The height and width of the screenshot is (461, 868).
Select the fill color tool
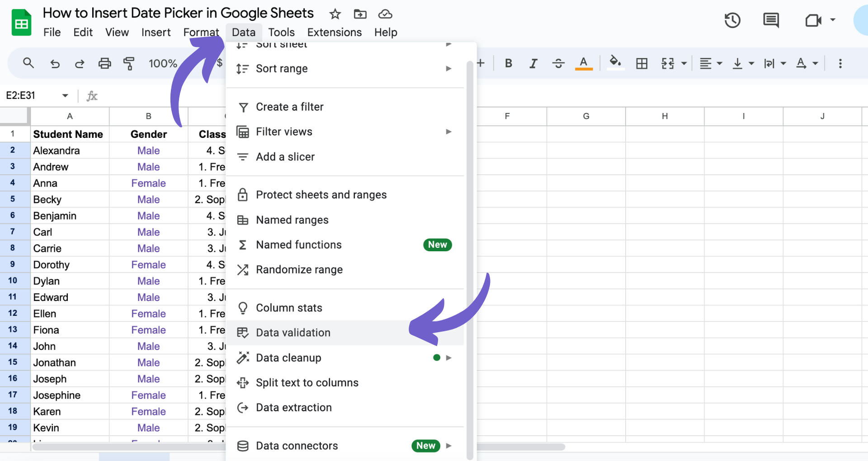coord(615,63)
